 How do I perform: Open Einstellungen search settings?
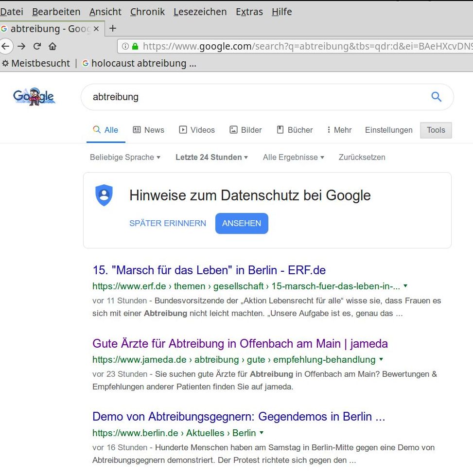click(388, 130)
